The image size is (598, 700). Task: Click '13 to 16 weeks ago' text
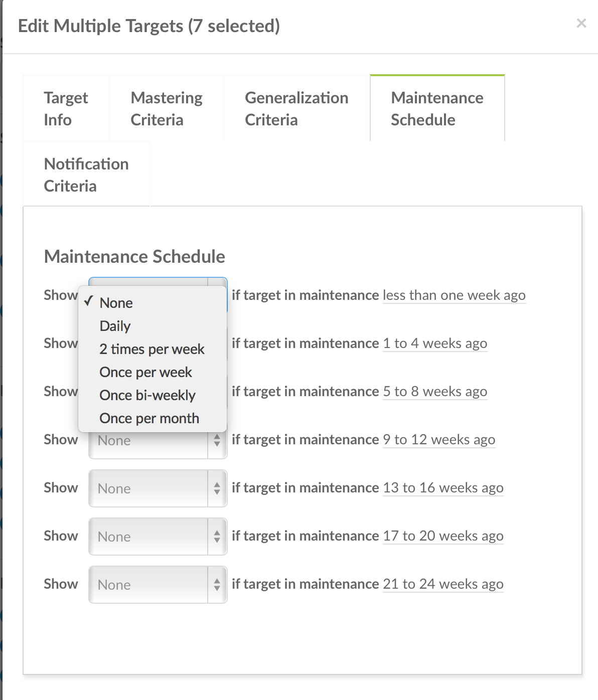[x=443, y=488]
